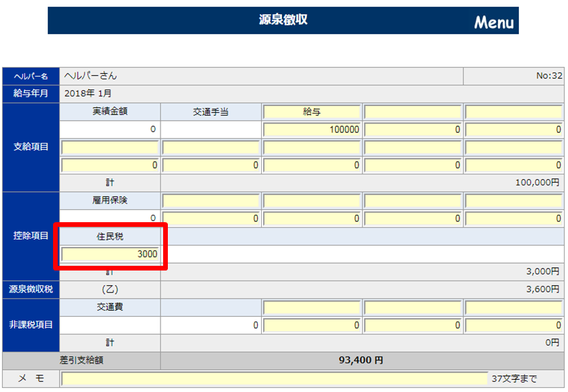Click the last deduction amount in 雇用保険 row
This screenshot has width=568, height=392.
(x=514, y=218)
